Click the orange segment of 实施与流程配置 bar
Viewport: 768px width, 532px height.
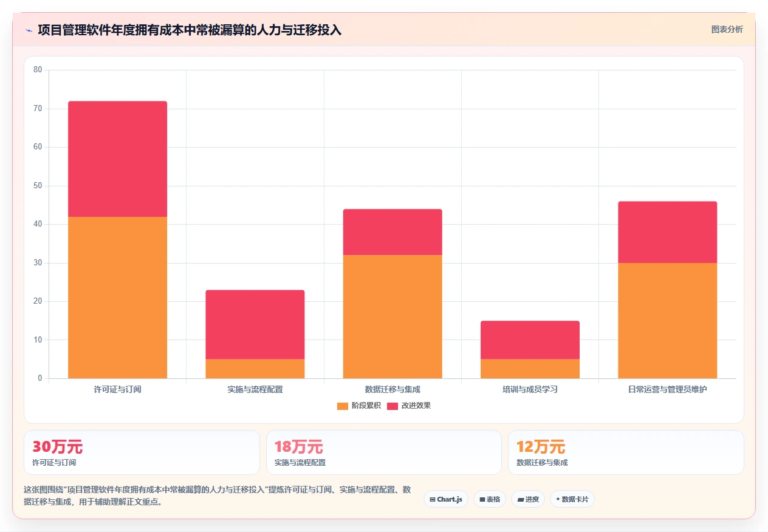[x=255, y=369]
